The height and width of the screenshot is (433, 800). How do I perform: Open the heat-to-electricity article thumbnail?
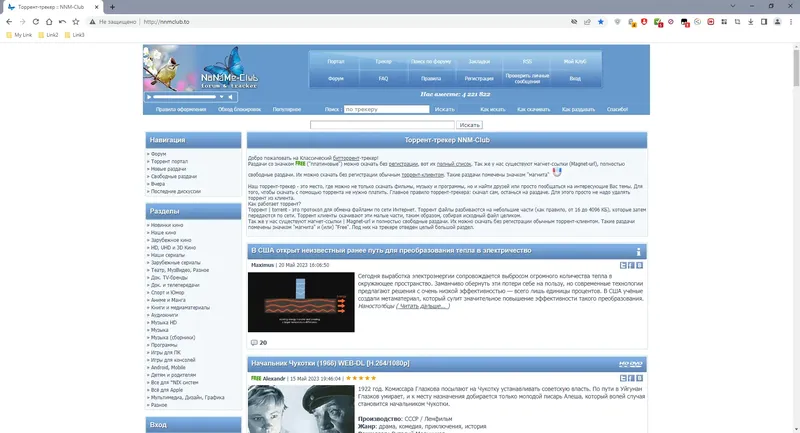pyautogui.click(x=301, y=302)
